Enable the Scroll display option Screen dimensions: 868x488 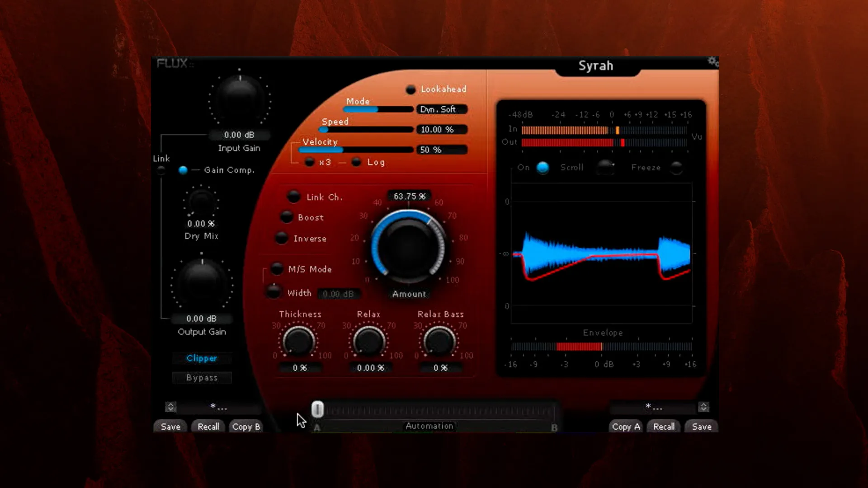coord(605,168)
